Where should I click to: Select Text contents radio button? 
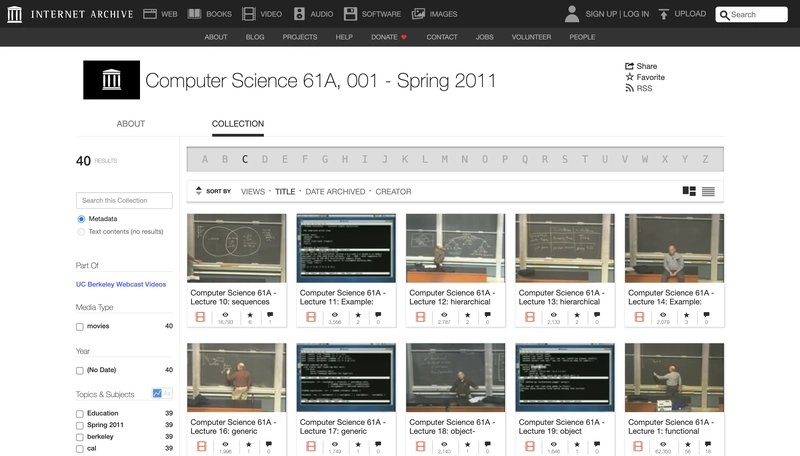(81, 232)
